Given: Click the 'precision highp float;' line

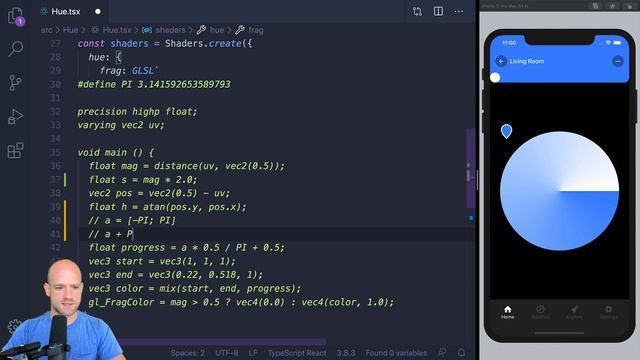Looking at the screenshot, I should pyautogui.click(x=137, y=111).
